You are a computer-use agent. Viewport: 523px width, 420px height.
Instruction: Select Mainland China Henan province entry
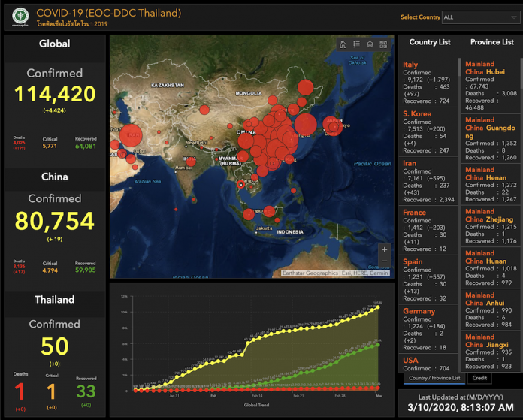pyautogui.click(x=491, y=184)
